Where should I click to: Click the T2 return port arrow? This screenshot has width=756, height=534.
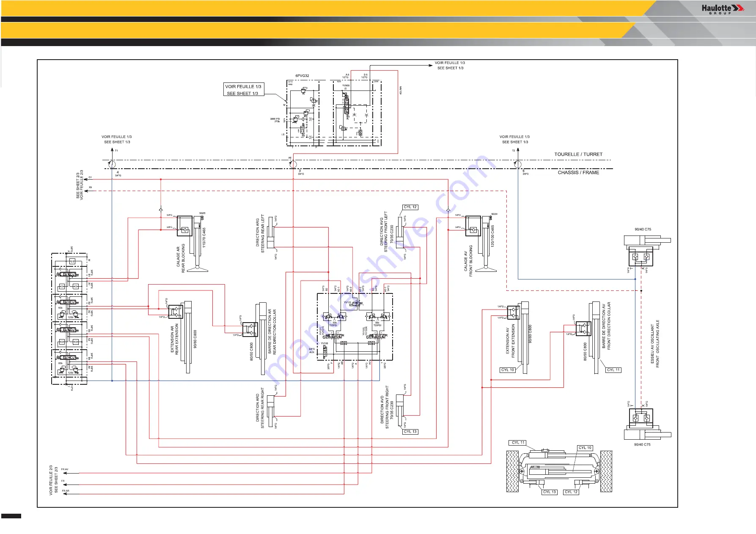coord(518,152)
